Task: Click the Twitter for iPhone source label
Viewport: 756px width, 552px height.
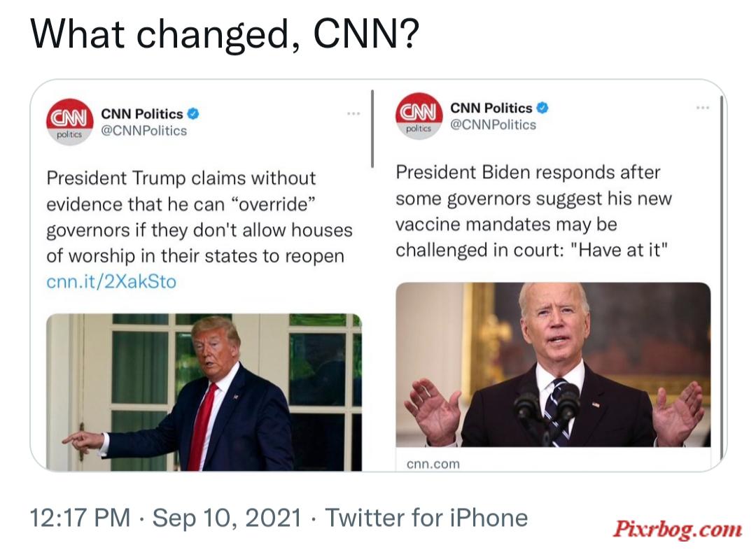Action: 426,518
